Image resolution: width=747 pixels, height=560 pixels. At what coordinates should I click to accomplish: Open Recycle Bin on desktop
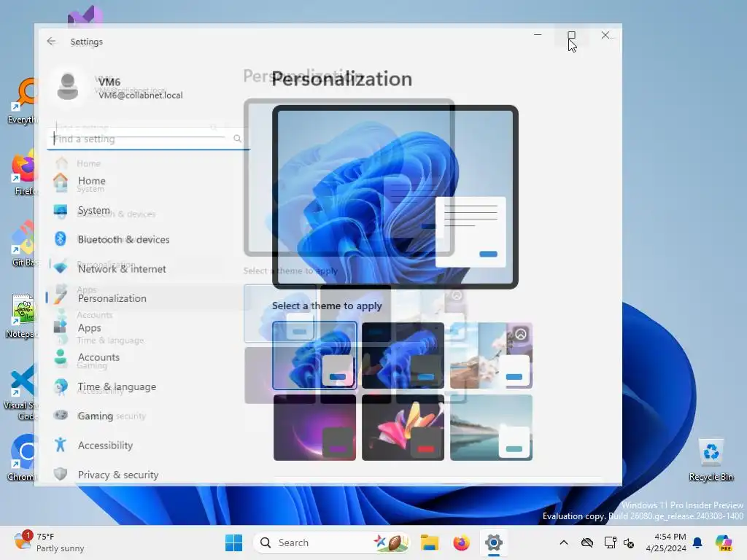(x=711, y=459)
